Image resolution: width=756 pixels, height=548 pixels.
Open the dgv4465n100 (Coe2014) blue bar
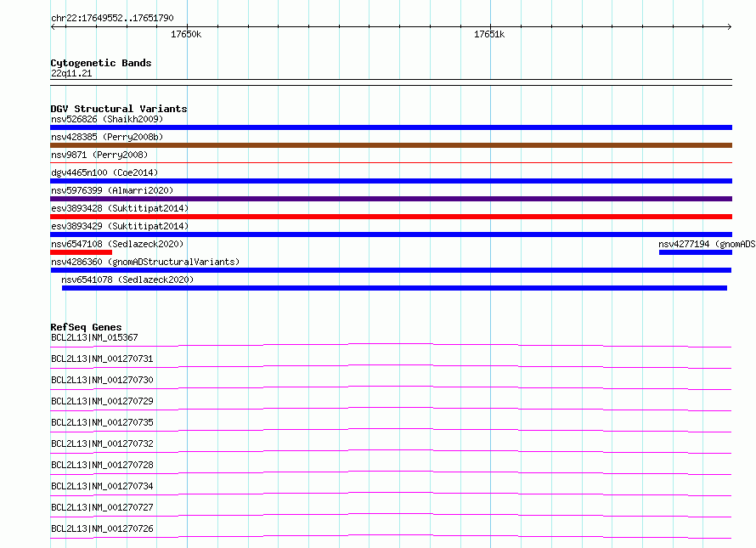pos(391,181)
